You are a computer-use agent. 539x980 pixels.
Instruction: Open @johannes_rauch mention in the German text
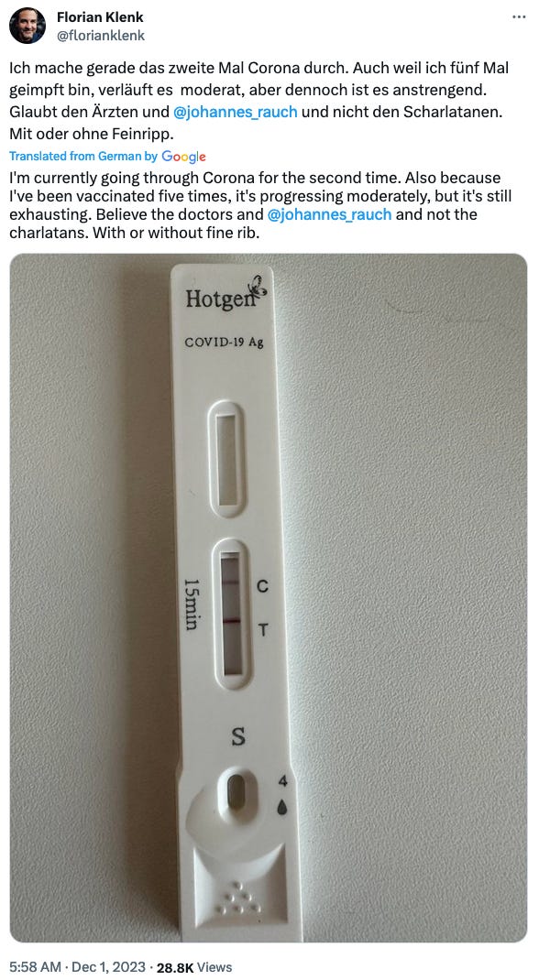click(235, 113)
